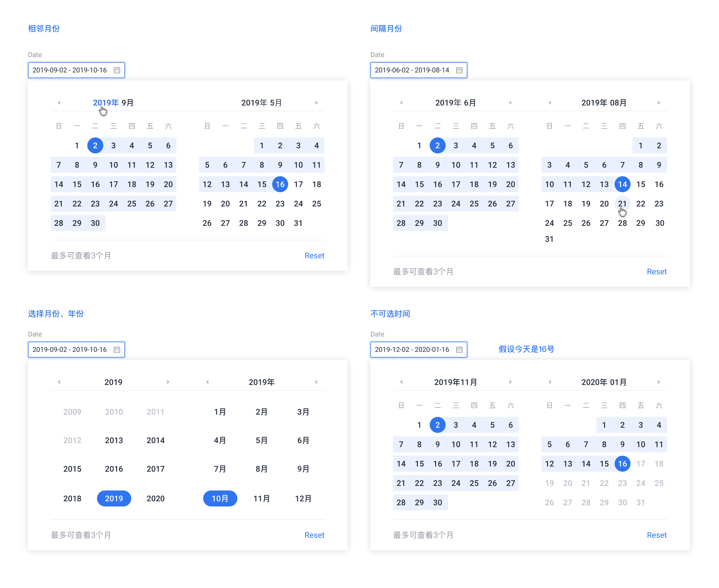719x588 pixels.
Task: Select year 2020 in year grid
Action: [x=155, y=498]
